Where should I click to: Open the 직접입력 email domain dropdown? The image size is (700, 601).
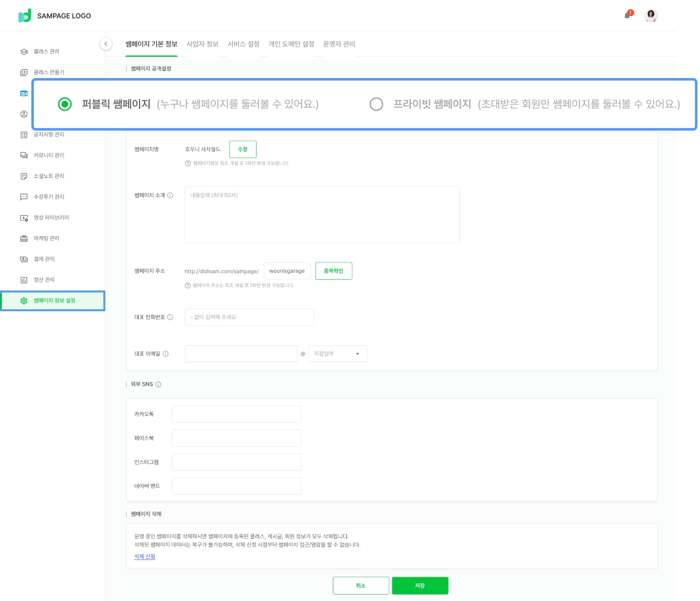pyautogui.click(x=337, y=353)
